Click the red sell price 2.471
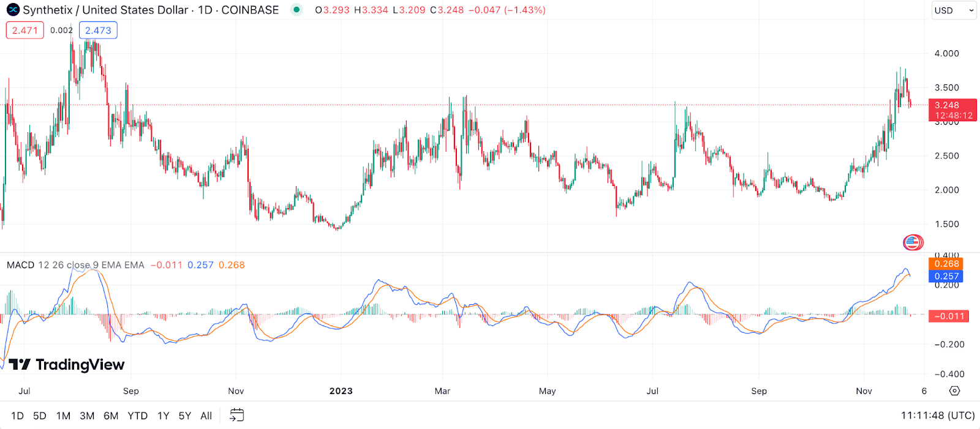 (25, 30)
